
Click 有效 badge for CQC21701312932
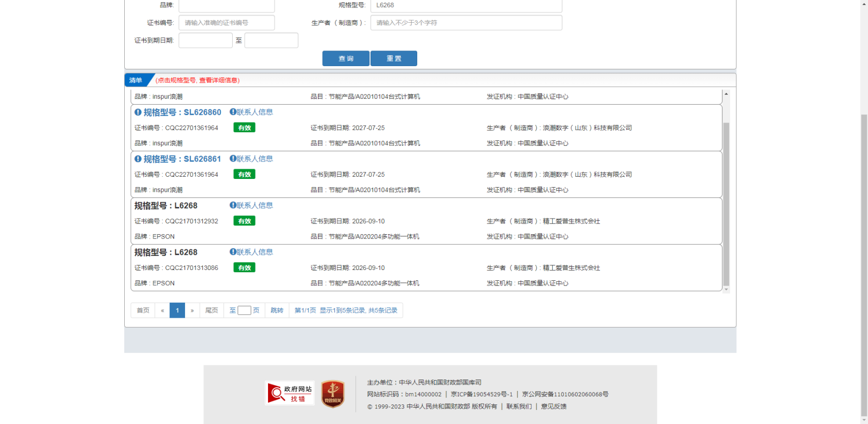coord(245,221)
